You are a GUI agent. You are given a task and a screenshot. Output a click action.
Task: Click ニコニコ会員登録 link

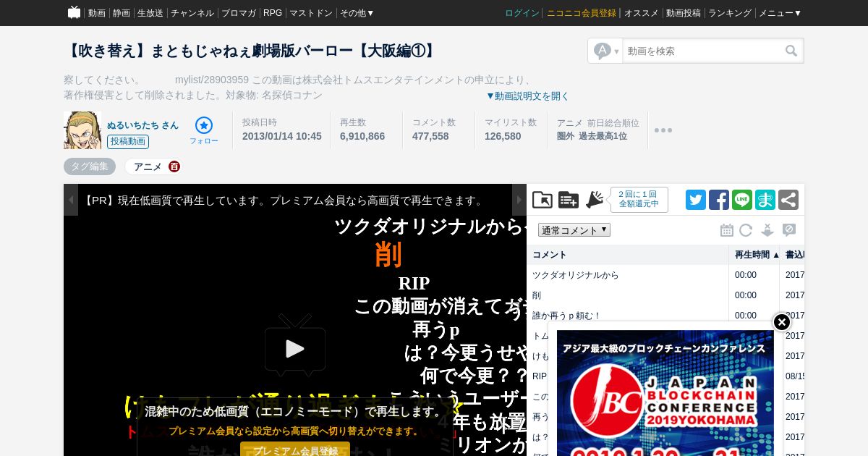(582, 13)
